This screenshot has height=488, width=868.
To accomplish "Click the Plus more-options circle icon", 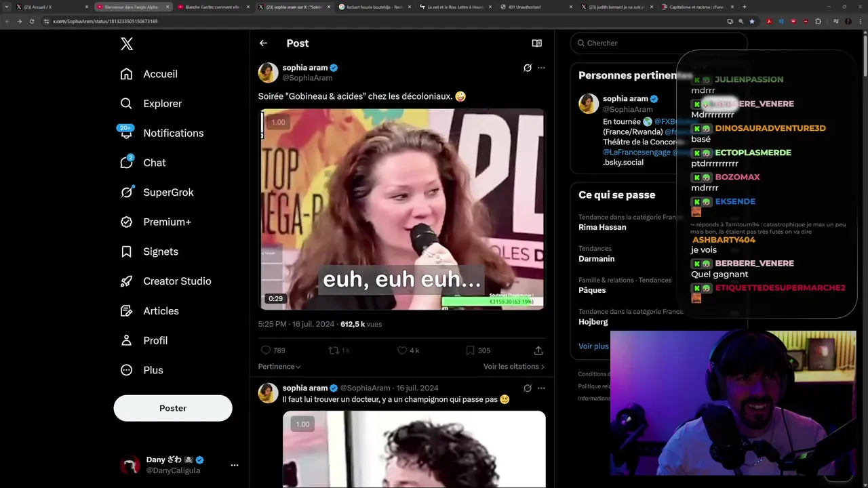I will (x=126, y=370).
